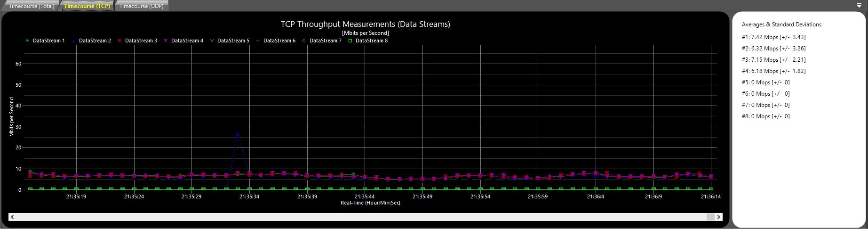Select the #4: 6.18 Mbps average row

click(x=773, y=71)
